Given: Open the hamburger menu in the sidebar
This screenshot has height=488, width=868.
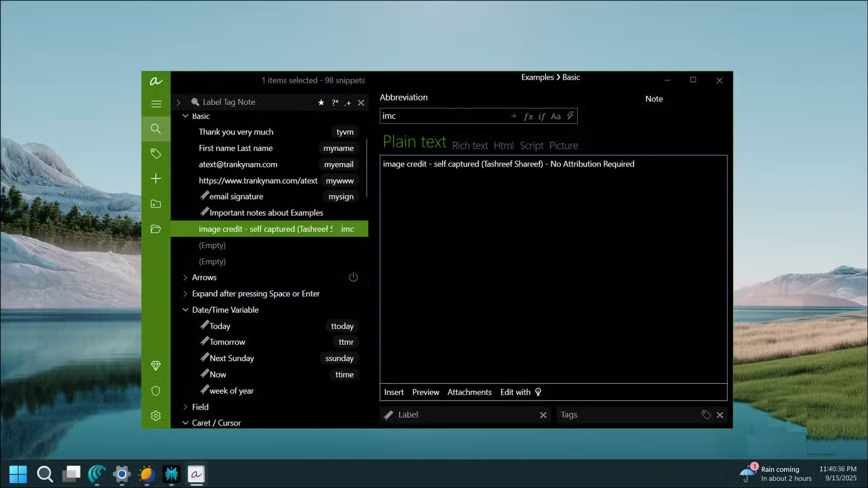Looking at the screenshot, I should 156,104.
